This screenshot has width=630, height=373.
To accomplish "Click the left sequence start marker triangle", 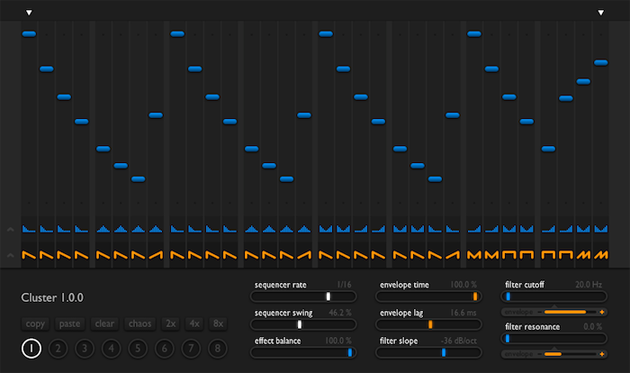I will (x=29, y=12).
